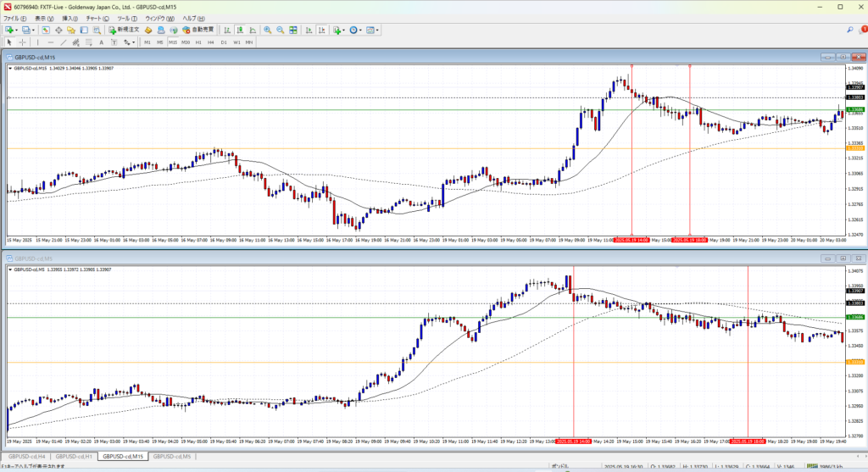Open the チャート menu
868x472 pixels.
point(95,18)
